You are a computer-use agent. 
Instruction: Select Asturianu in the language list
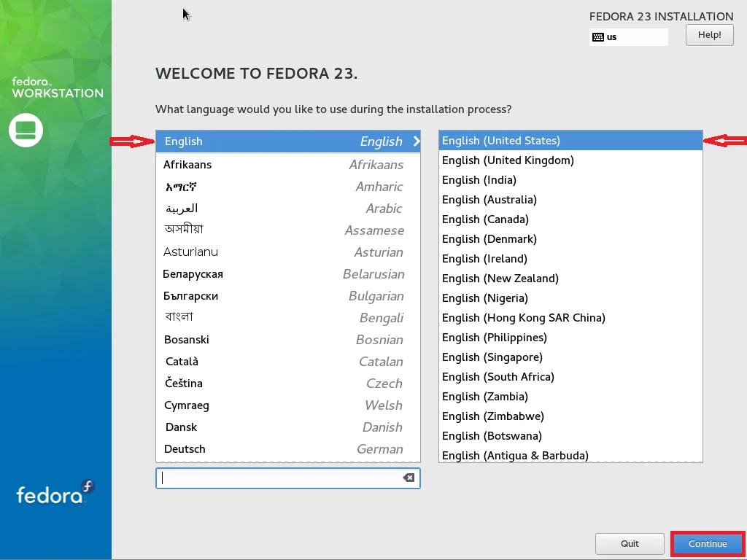287,252
